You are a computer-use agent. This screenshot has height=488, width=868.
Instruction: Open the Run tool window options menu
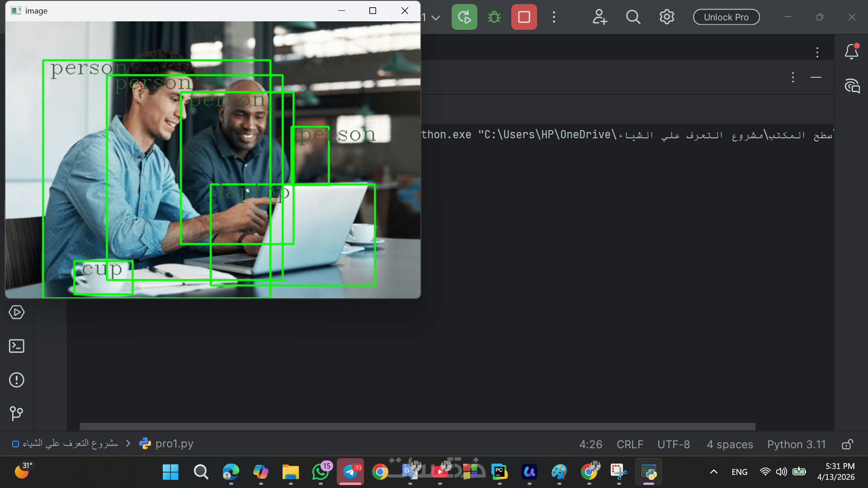pos(793,77)
